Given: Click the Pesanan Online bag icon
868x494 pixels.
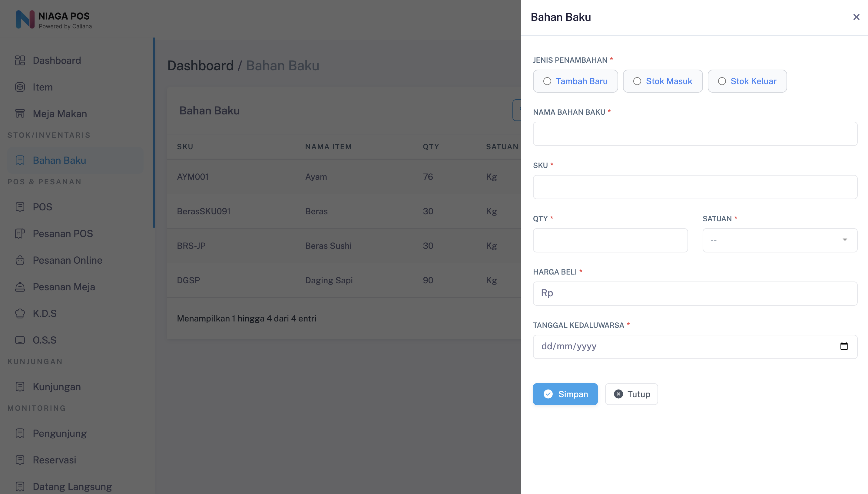Looking at the screenshot, I should pyautogui.click(x=20, y=260).
